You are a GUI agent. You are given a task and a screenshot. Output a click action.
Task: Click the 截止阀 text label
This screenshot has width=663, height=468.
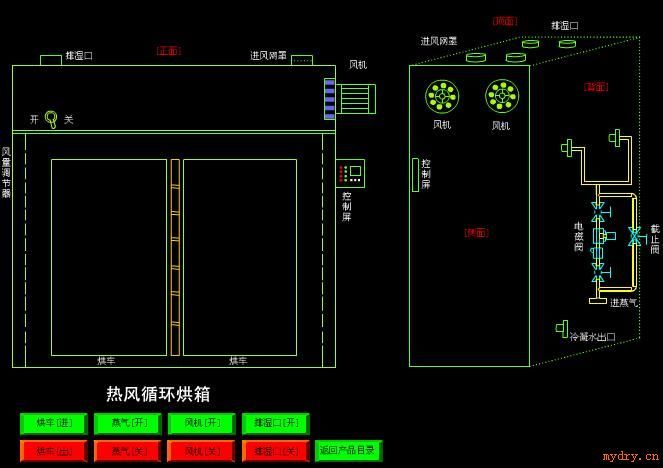click(x=655, y=239)
